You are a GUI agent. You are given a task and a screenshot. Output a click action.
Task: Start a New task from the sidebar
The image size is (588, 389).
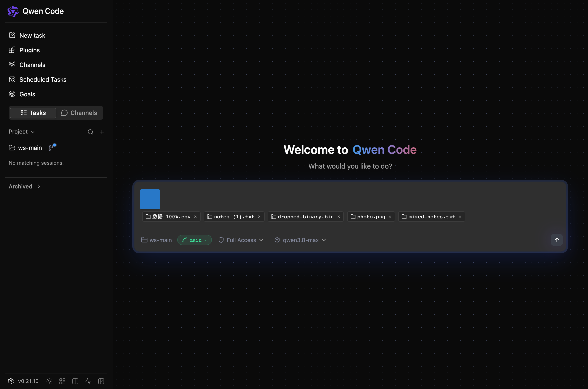pos(27,35)
